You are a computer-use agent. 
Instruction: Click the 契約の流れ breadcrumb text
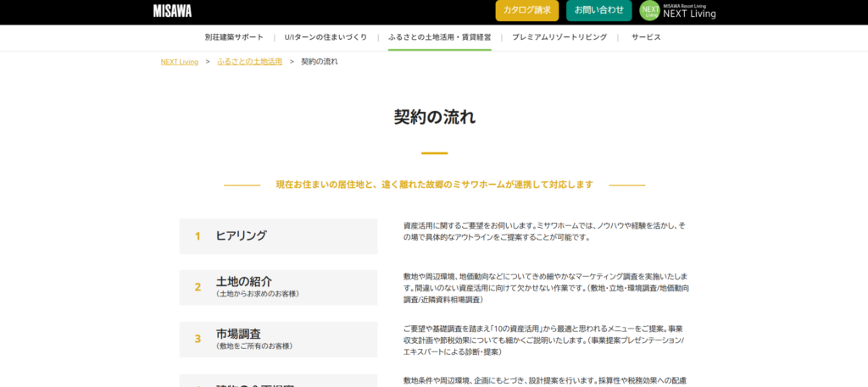(319, 62)
